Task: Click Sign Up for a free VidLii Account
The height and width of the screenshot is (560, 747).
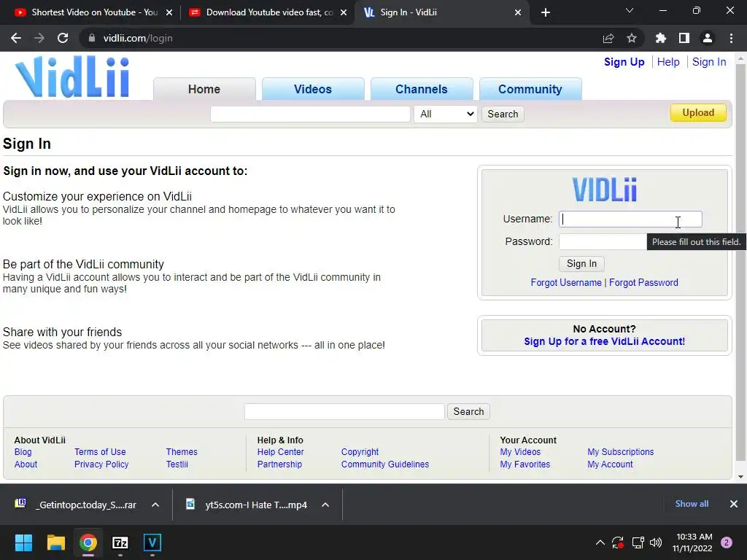Action: pyautogui.click(x=604, y=341)
